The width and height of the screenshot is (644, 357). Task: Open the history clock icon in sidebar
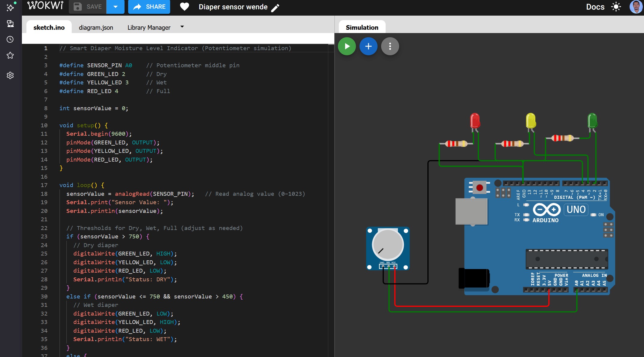[10, 39]
